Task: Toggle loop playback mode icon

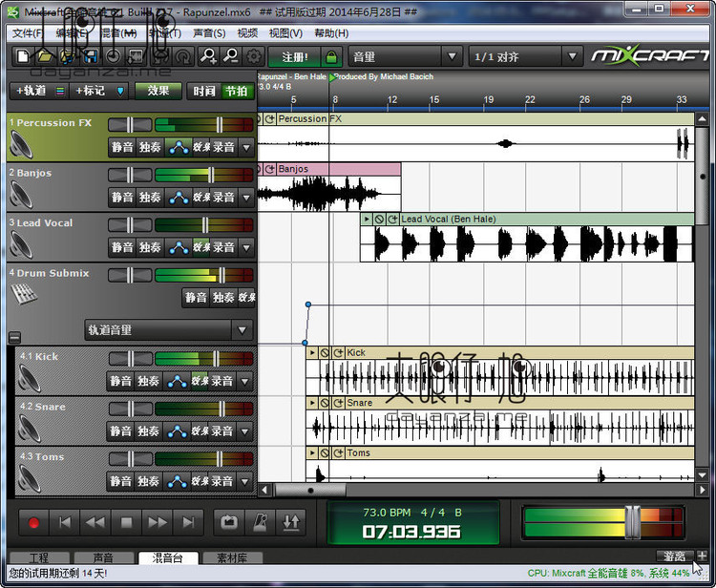Action: (x=229, y=522)
